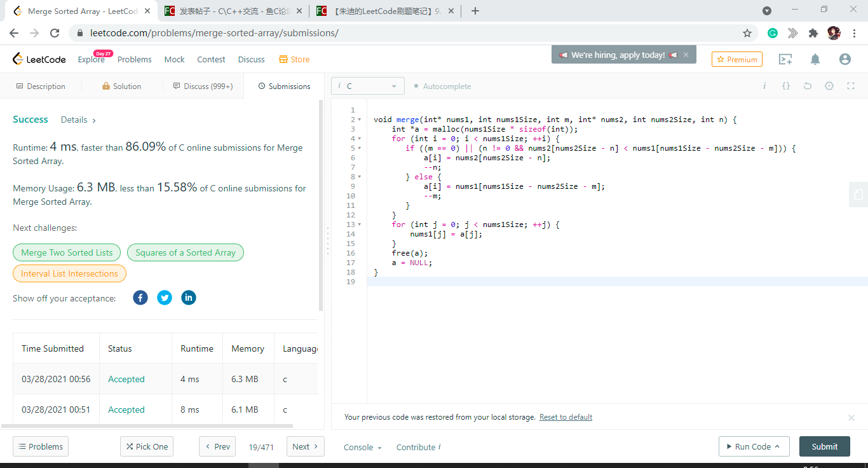Open the LeetCode logo home link
Image resolution: width=868 pixels, height=468 pixels.
click(39, 59)
